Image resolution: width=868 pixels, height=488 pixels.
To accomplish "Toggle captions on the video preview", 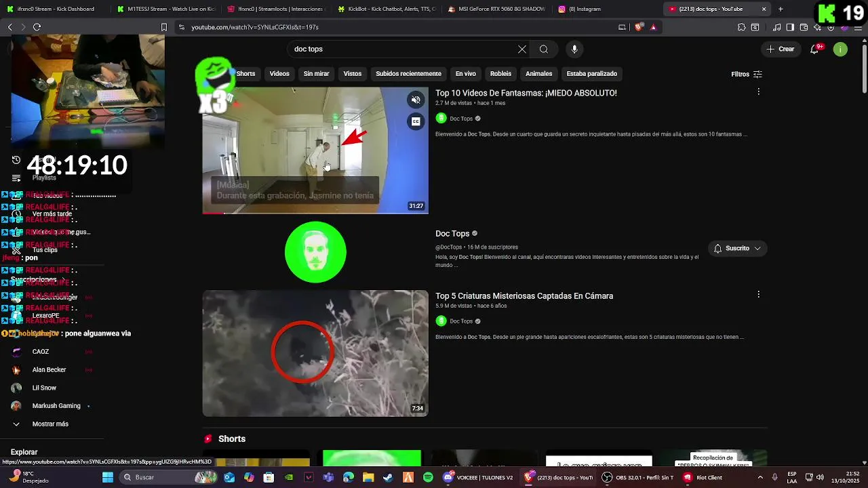I will pyautogui.click(x=416, y=121).
